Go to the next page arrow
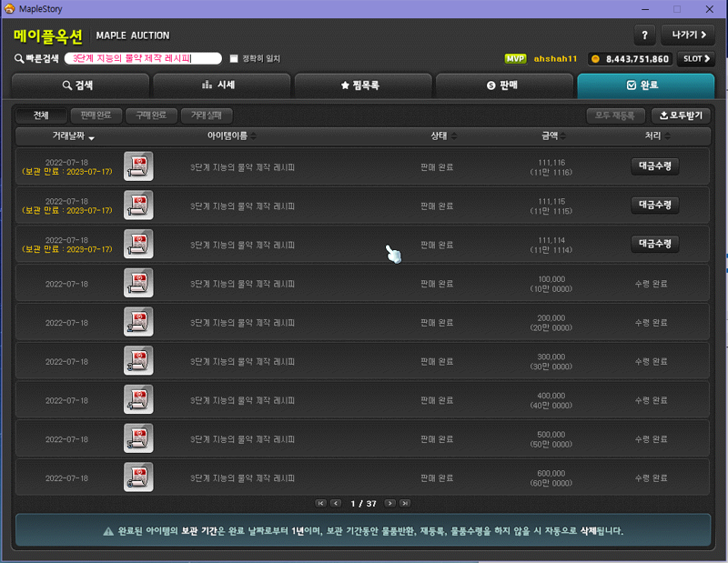The height and width of the screenshot is (563, 728). [390, 503]
